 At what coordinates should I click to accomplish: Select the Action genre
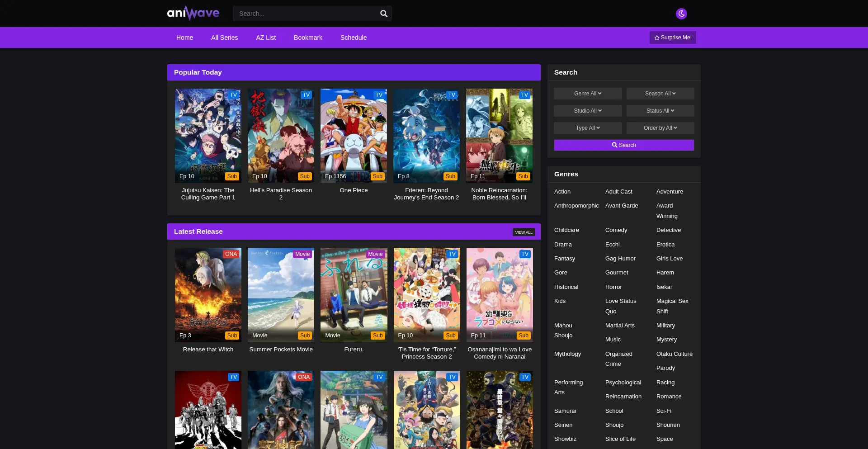click(x=562, y=192)
